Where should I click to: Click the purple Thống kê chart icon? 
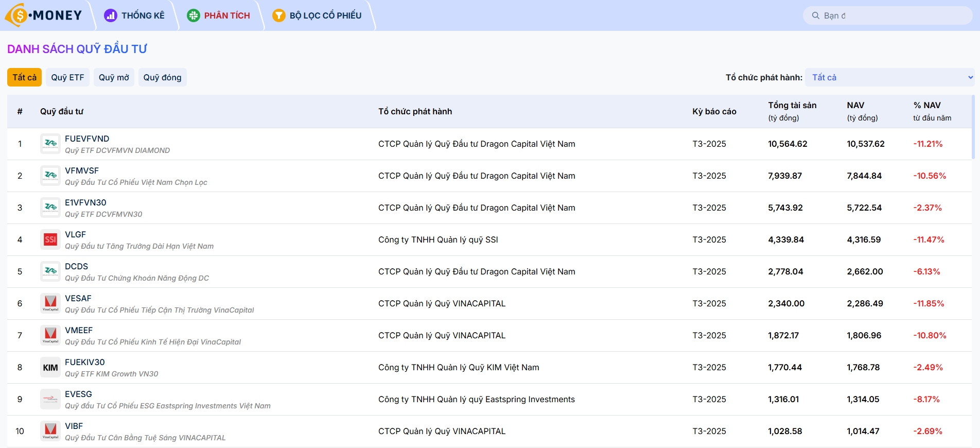111,15
